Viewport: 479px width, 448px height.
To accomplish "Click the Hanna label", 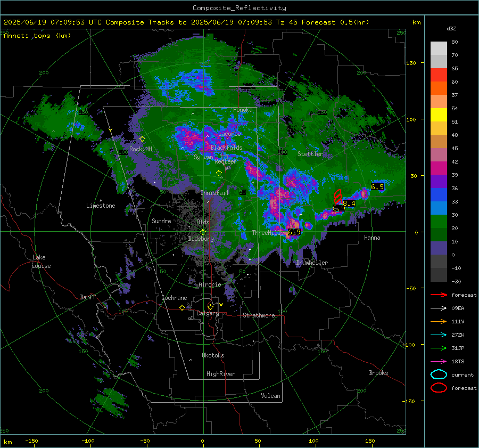I will point(372,238).
